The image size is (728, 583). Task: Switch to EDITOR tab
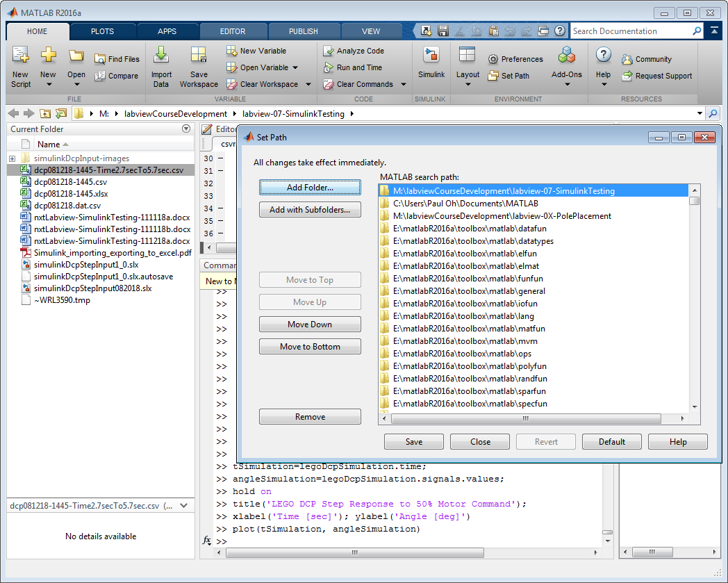(233, 31)
